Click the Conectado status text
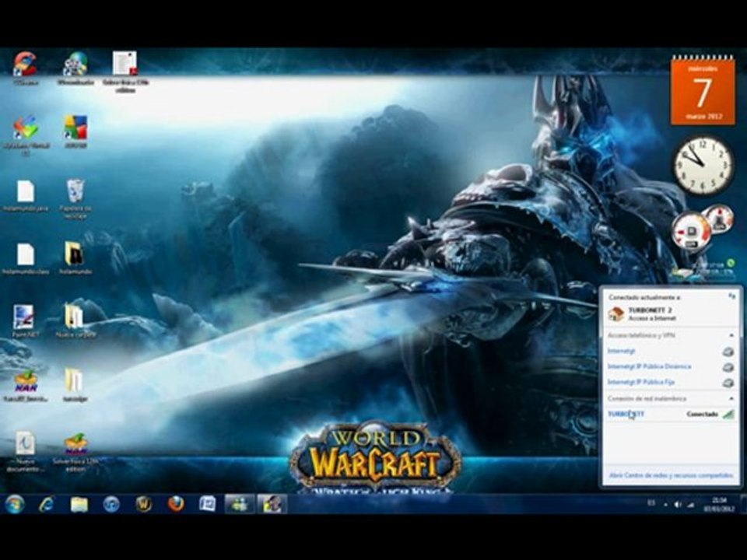Image resolution: width=747 pixels, height=560 pixels. [702, 414]
